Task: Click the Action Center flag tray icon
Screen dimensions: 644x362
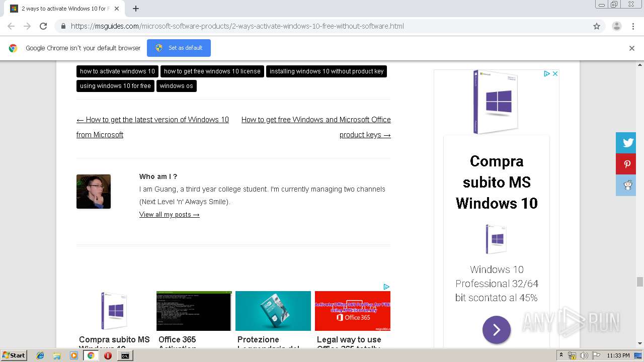Action: point(596,355)
